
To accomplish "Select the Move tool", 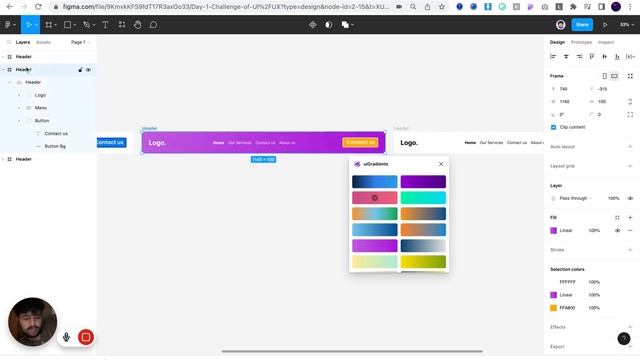I will point(28,25).
